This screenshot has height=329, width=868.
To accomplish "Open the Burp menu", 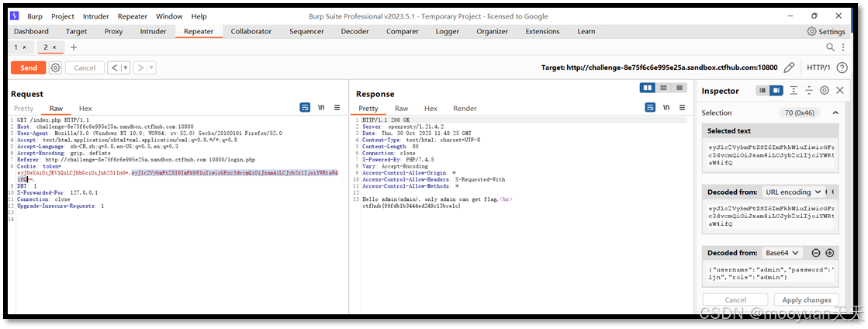I will (35, 16).
